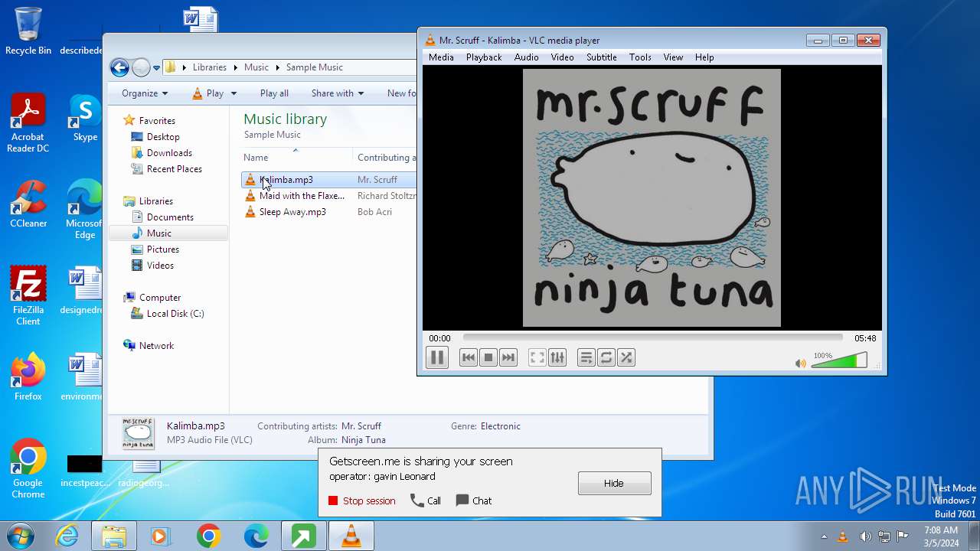
Task: Seek within the VLC playback progress bar
Action: coord(652,337)
